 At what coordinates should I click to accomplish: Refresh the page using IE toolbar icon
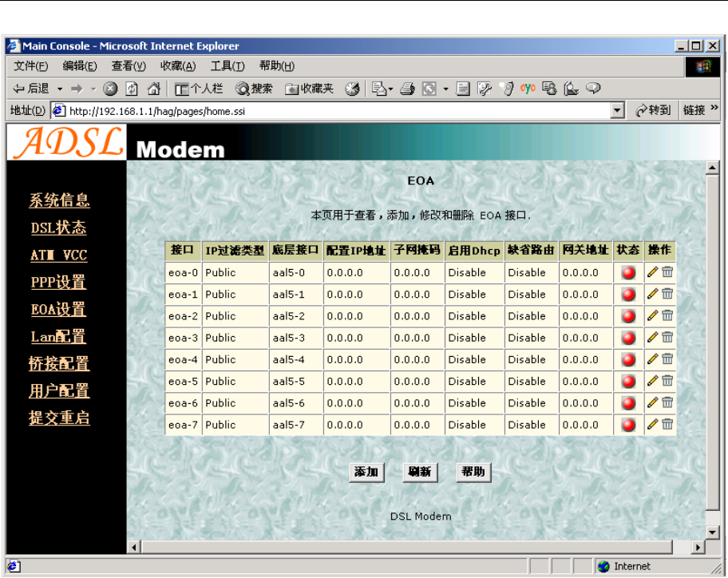pyautogui.click(x=132, y=88)
